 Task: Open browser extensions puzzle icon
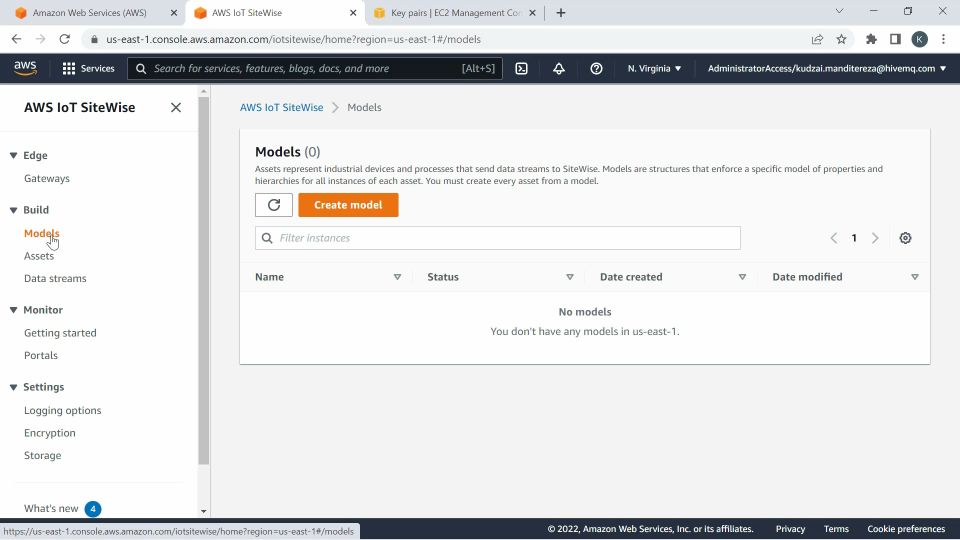click(x=871, y=39)
